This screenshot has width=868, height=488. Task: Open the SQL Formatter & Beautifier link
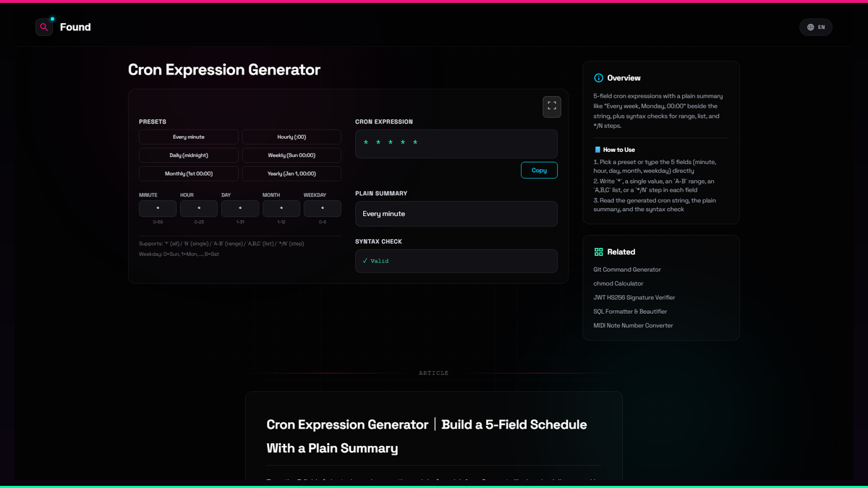pos(631,312)
